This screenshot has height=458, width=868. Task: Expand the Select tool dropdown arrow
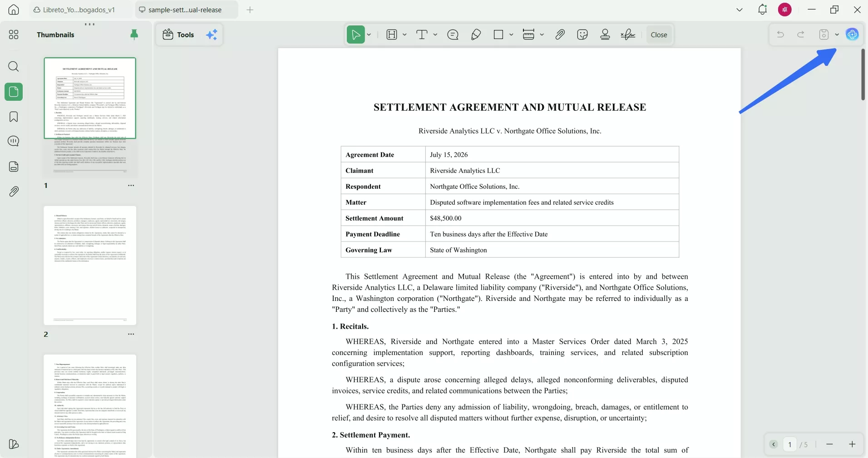(x=369, y=34)
